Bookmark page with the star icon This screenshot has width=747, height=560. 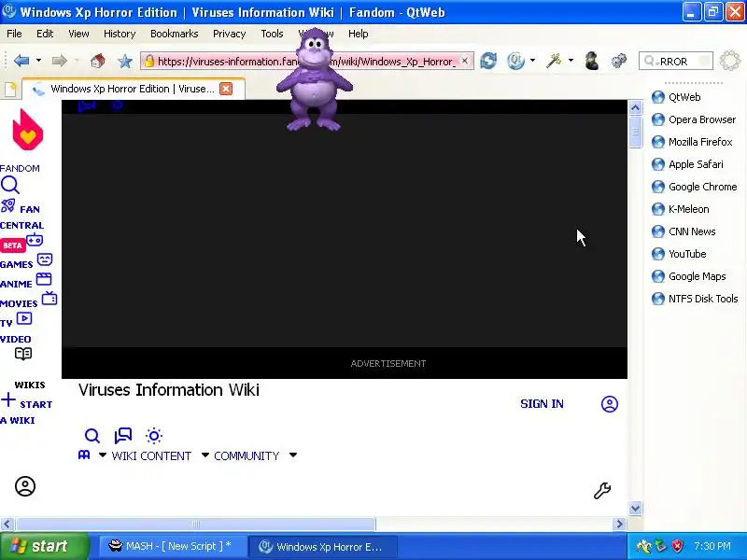125,61
